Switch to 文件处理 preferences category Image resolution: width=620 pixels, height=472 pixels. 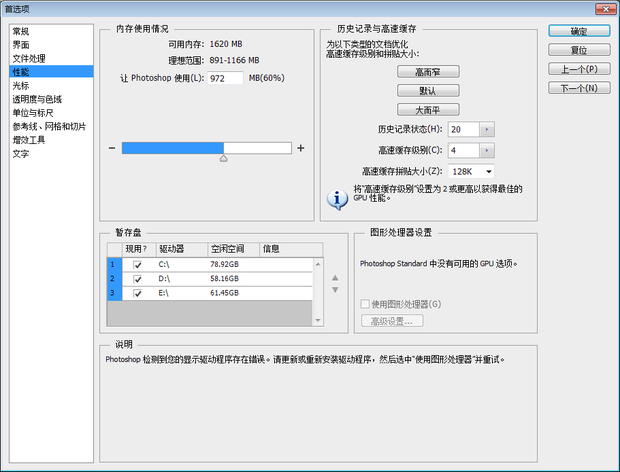28,58
